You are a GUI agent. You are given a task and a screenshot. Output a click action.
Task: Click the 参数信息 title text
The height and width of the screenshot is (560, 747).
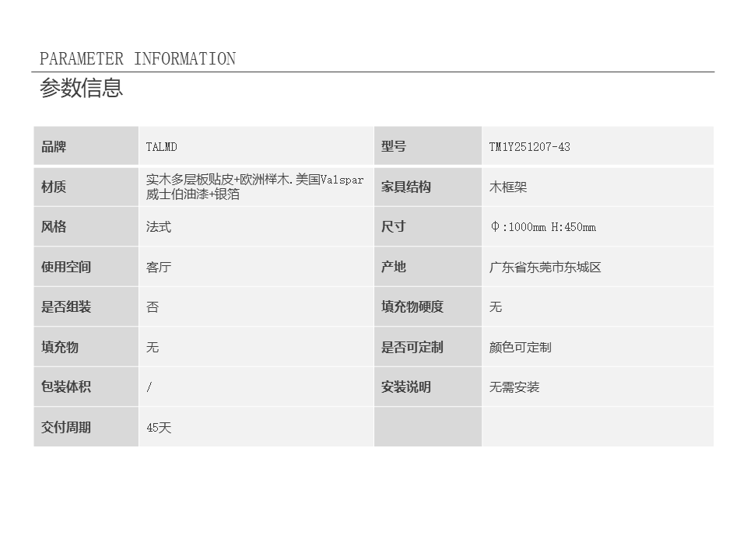pos(81,88)
